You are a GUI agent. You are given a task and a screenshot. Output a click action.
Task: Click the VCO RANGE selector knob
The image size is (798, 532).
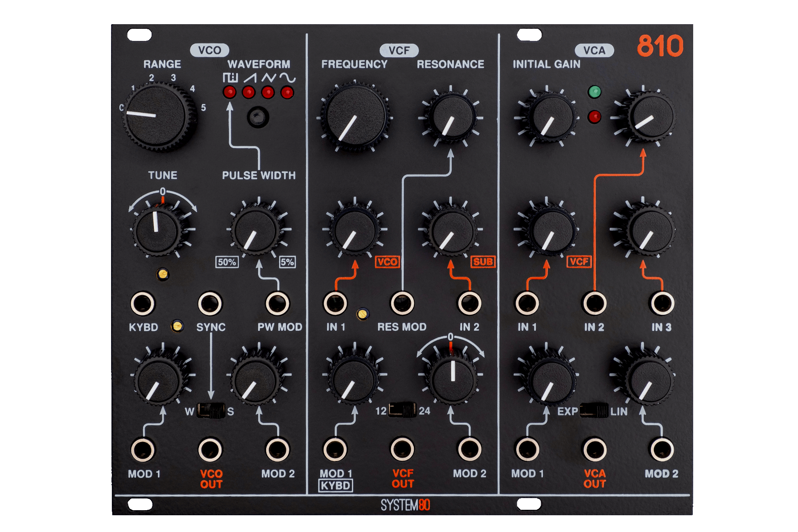(157, 116)
